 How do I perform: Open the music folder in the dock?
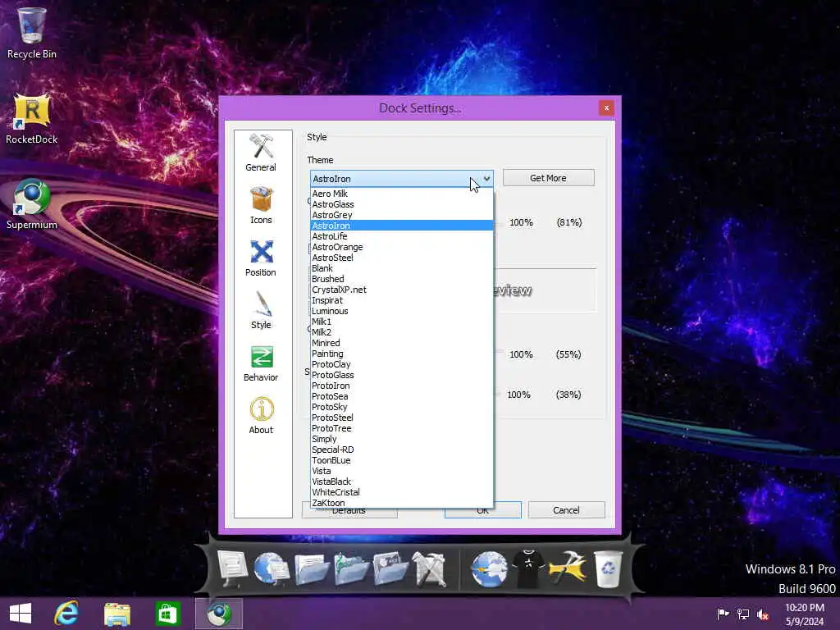coord(351,569)
